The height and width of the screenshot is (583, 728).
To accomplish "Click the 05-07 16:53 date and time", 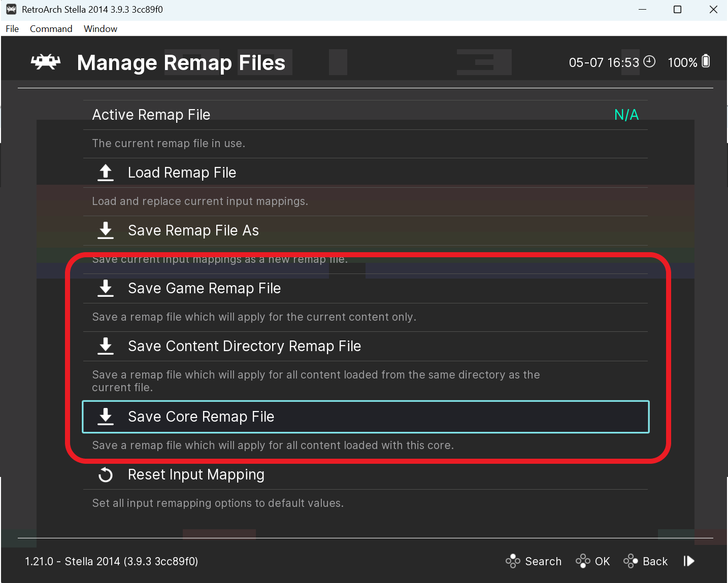I will (604, 62).
